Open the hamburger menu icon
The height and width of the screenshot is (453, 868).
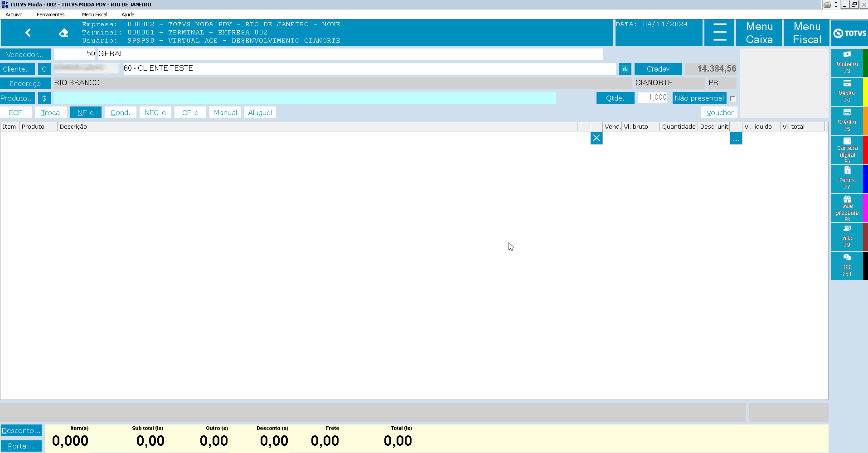click(x=719, y=33)
